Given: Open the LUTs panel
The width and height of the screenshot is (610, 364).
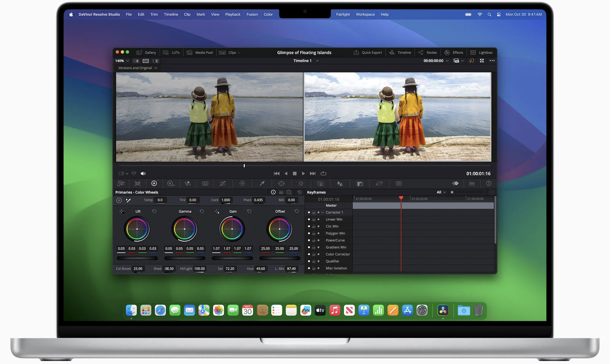Looking at the screenshot, I should [171, 53].
